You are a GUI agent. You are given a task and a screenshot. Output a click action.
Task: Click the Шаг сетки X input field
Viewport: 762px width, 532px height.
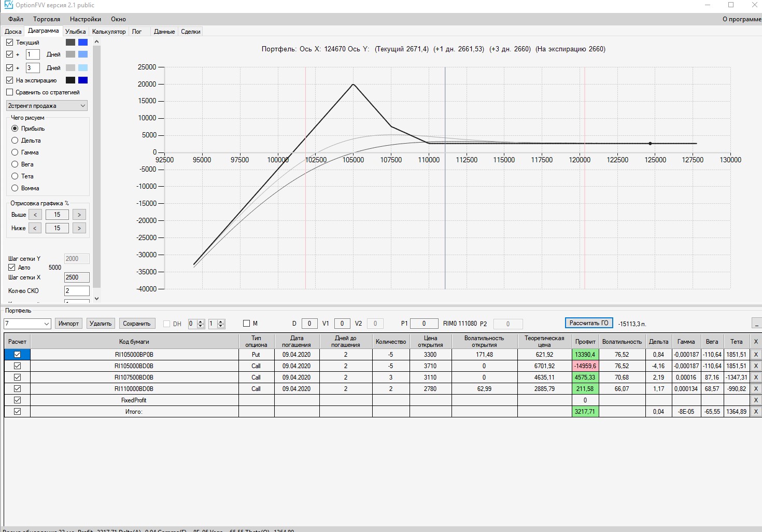pyautogui.click(x=77, y=277)
